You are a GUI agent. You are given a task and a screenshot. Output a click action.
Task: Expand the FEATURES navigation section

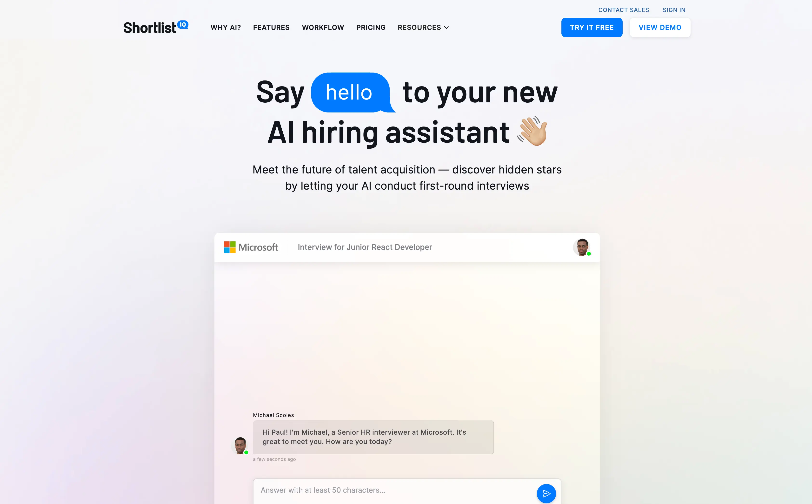coord(271,27)
